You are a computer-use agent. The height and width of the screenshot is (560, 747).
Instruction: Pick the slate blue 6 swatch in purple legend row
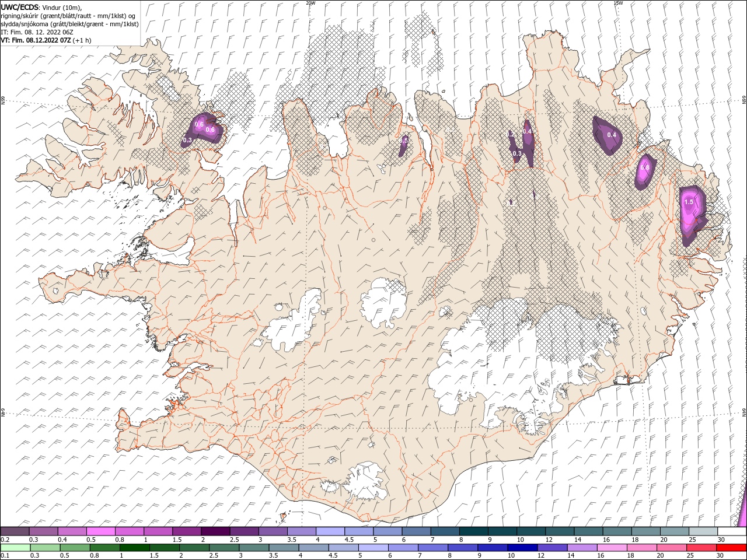coord(416,531)
